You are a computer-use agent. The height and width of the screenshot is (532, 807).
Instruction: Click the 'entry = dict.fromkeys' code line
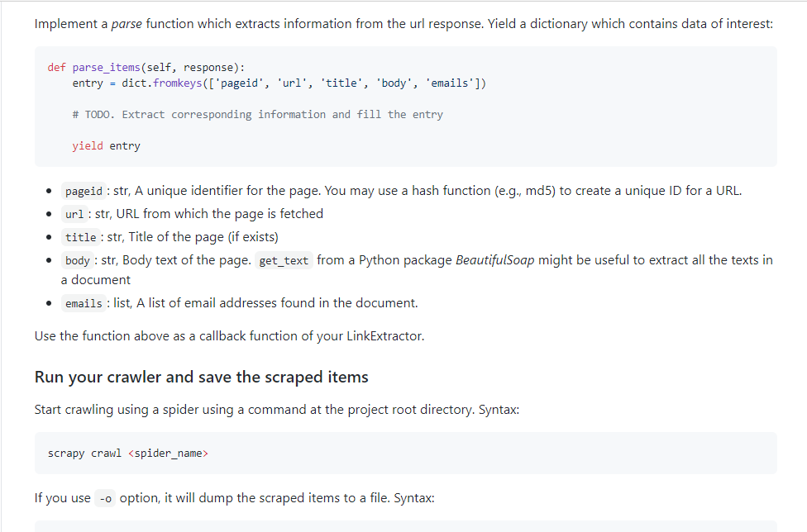click(x=279, y=83)
